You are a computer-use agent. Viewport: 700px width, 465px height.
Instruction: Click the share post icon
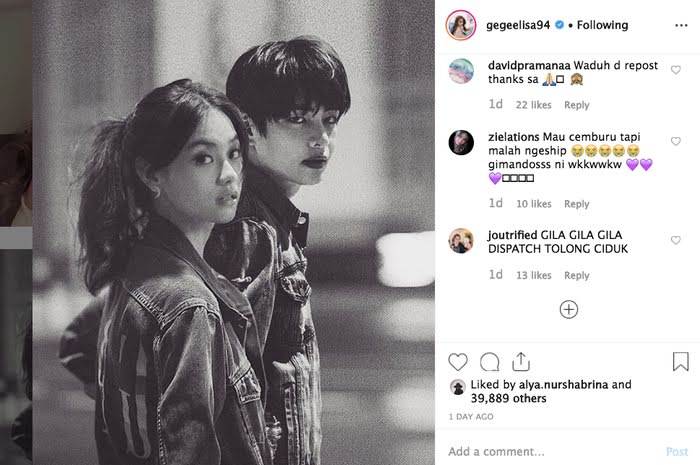click(x=521, y=361)
